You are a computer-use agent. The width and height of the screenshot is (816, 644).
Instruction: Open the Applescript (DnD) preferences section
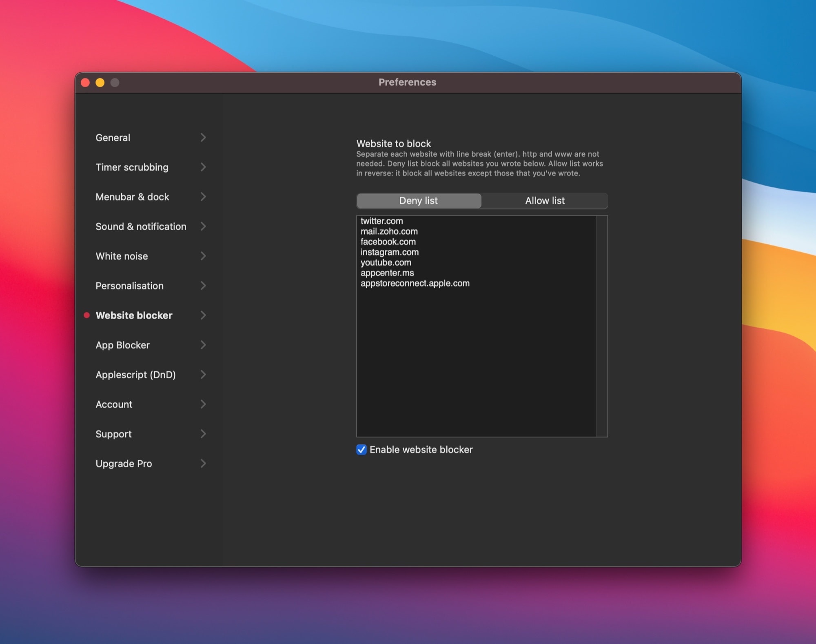135,375
